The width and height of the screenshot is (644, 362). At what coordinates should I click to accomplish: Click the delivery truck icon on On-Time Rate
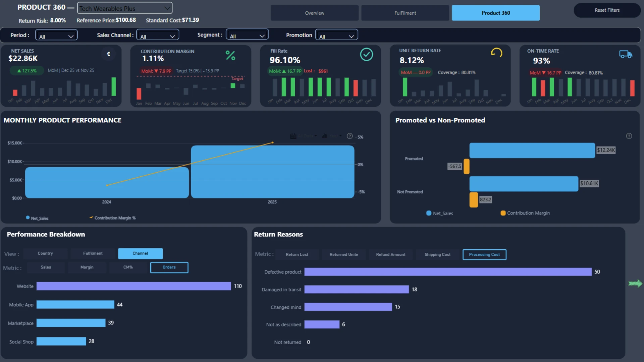pos(626,54)
